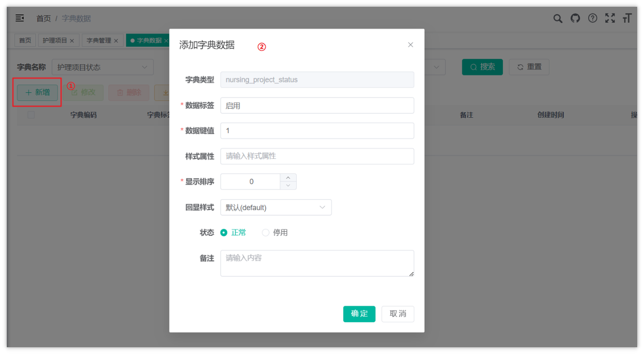
Task: Switch to the 首页 tab
Action: point(25,40)
